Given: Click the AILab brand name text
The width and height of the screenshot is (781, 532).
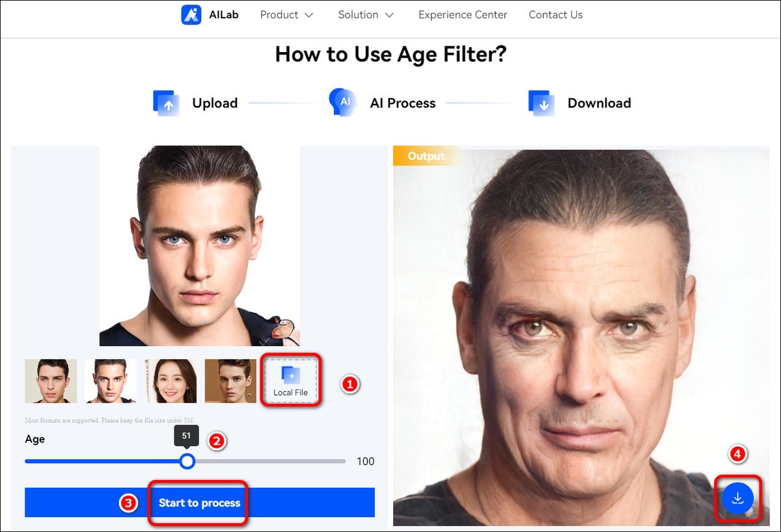Looking at the screenshot, I should (x=224, y=14).
